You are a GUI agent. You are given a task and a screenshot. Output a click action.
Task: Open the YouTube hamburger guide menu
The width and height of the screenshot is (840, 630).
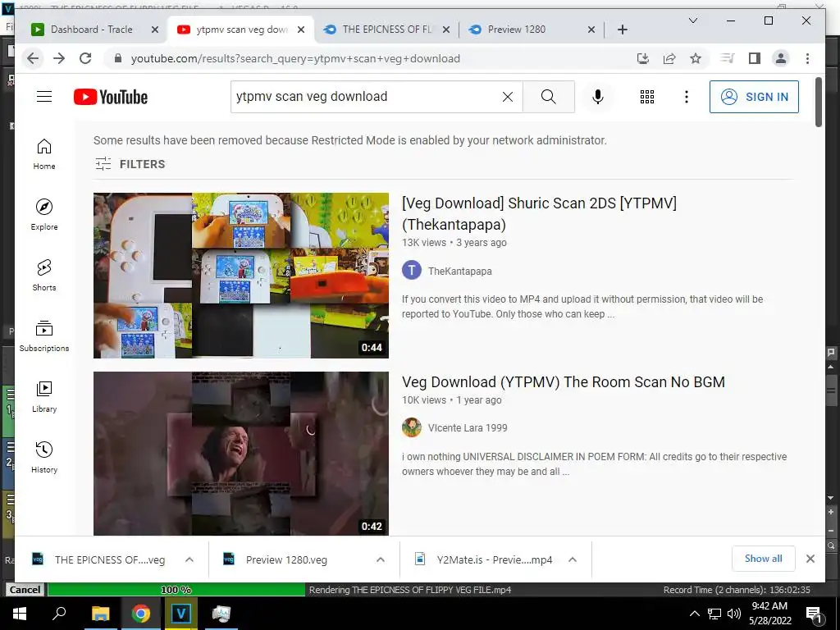pos(44,97)
